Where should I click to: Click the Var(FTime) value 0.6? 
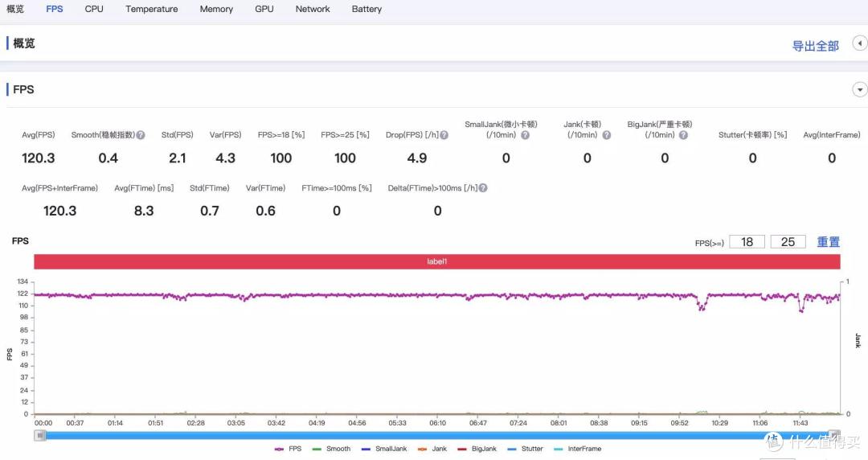(266, 211)
